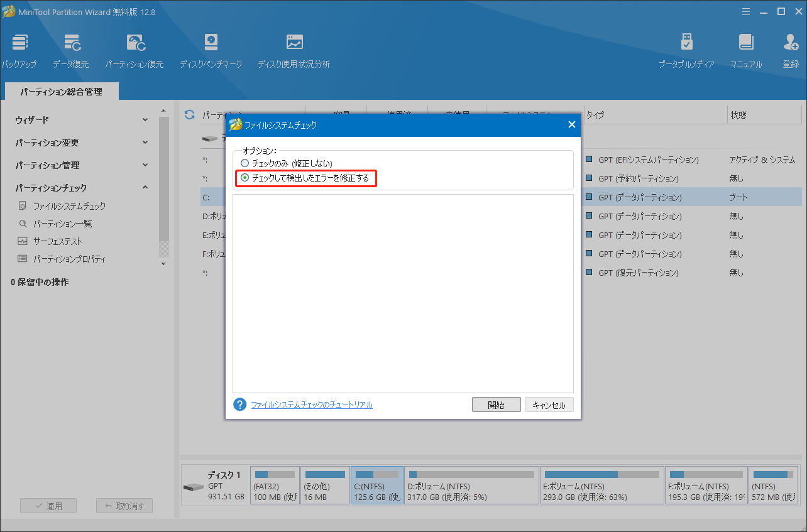Image resolution: width=807 pixels, height=532 pixels.
Task: Click パーティション一覧 in left sidebar
Action: [x=62, y=224]
